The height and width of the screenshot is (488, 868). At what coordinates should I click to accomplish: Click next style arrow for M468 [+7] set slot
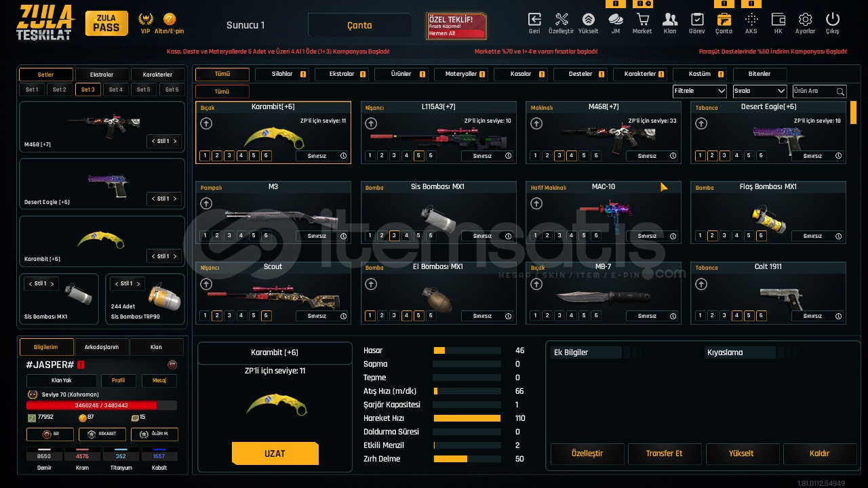[x=174, y=141]
